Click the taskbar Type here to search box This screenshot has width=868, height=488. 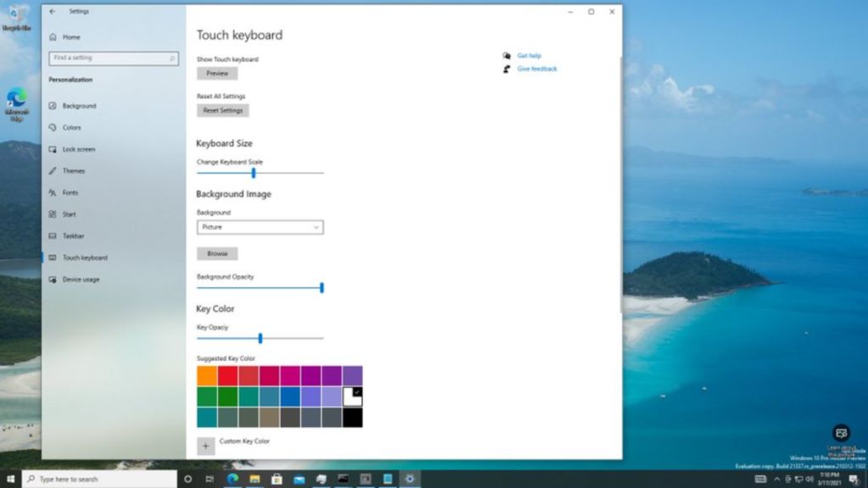tap(100, 480)
